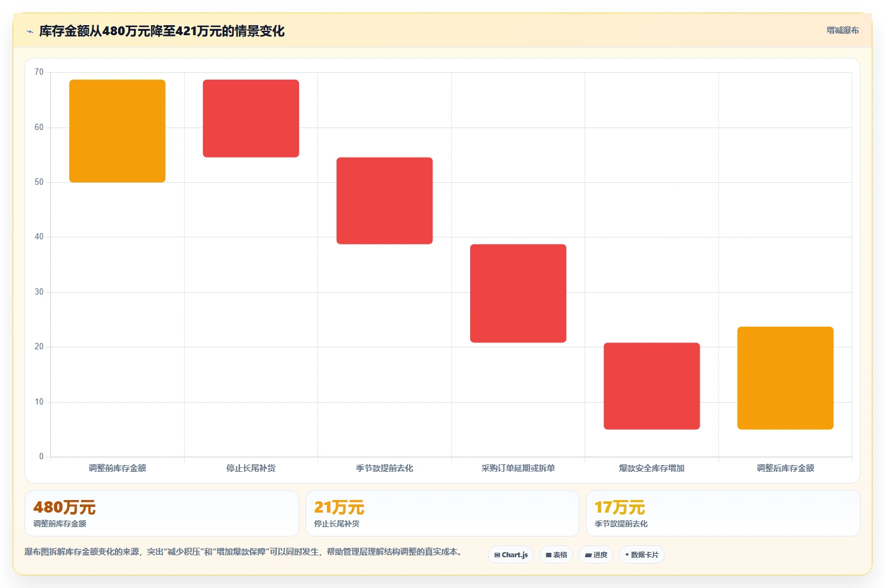The height and width of the screenshot is (588, 885).
Task: Select the red 停止长尾补货 bar
Action: 251,118
